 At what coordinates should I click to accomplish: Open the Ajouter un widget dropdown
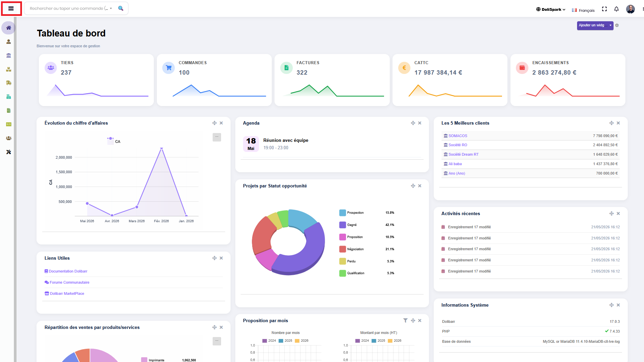595,25
